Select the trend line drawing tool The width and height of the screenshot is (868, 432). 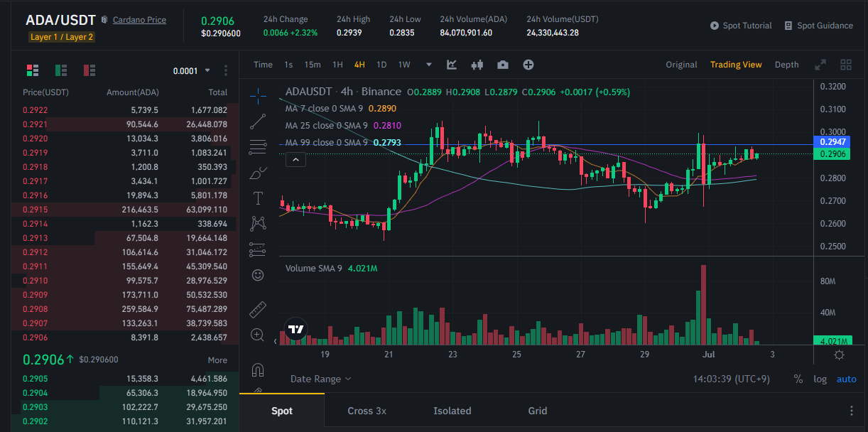[x=257, y=121]
